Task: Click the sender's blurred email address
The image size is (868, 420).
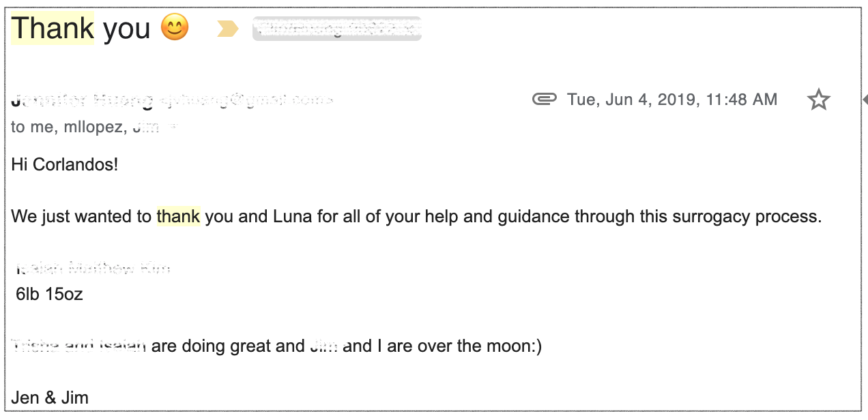Action: coord(246,101)
